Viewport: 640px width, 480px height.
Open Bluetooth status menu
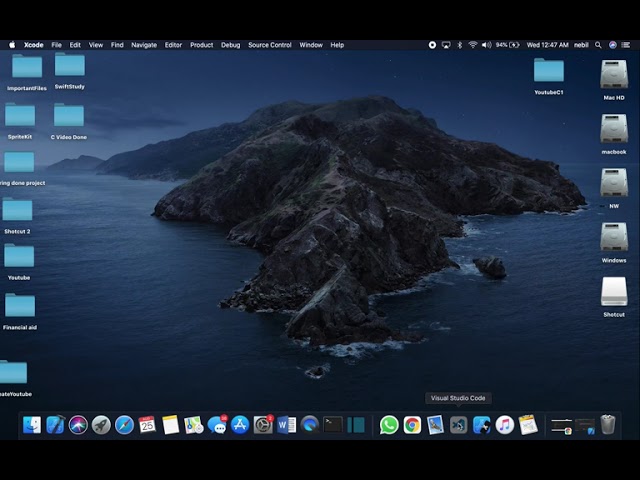click(x=460, y=45)
